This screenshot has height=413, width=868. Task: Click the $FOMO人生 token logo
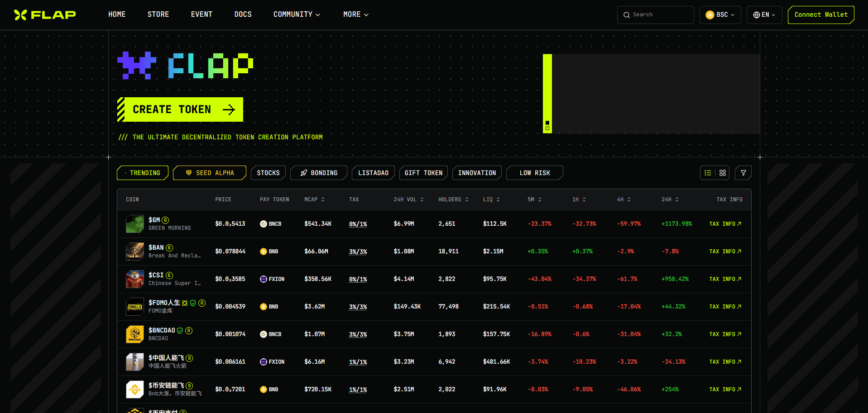point(135,307)
